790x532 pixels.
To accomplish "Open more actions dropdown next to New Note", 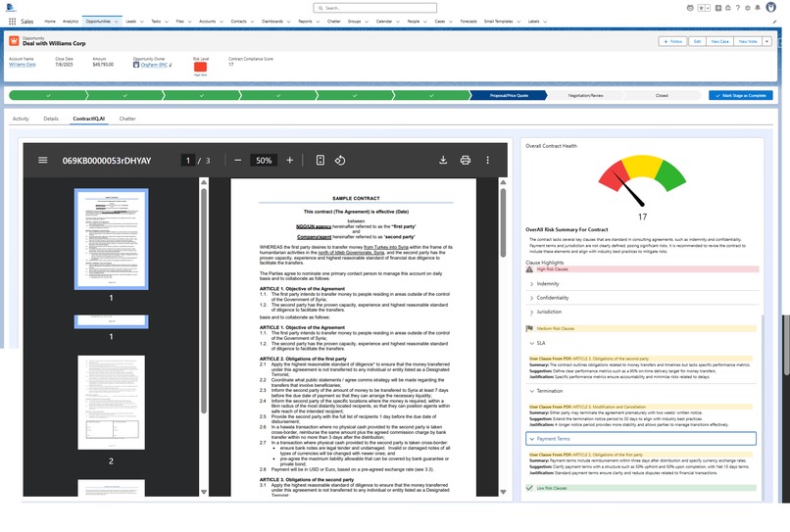I will [x=766, y=41].
